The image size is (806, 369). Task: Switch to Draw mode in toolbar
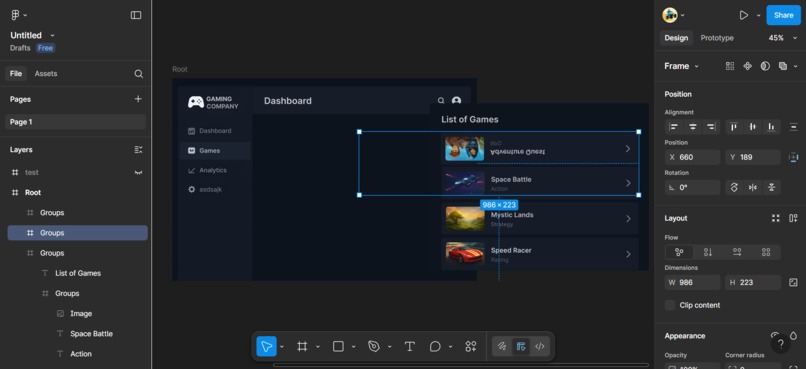[x=502, y=346]
